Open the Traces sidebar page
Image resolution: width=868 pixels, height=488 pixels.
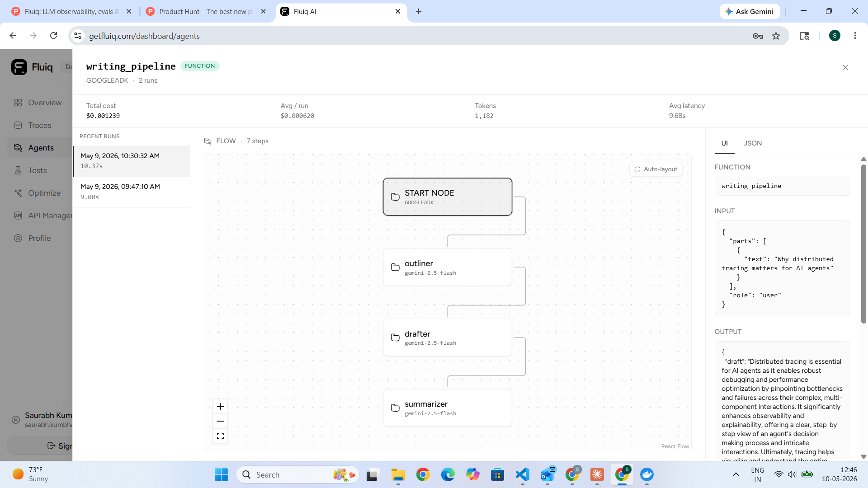click(40, 125)
